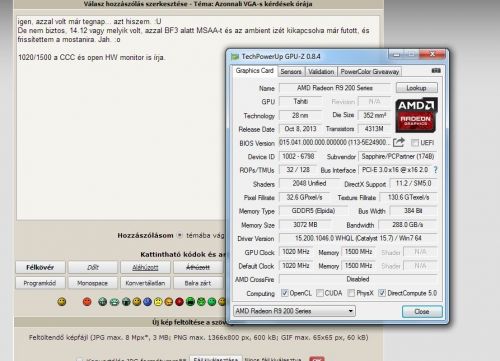Viewport: 500px width, 361px height.
Task: Click the Dőlt formatting button
Action: tap(93, 267)
